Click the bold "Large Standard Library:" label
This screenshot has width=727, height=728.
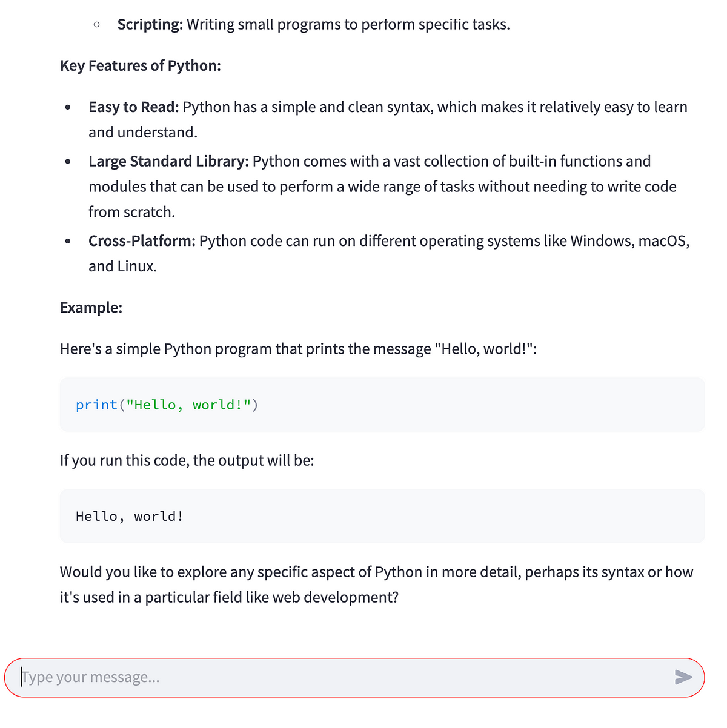(x=168, y=161)
